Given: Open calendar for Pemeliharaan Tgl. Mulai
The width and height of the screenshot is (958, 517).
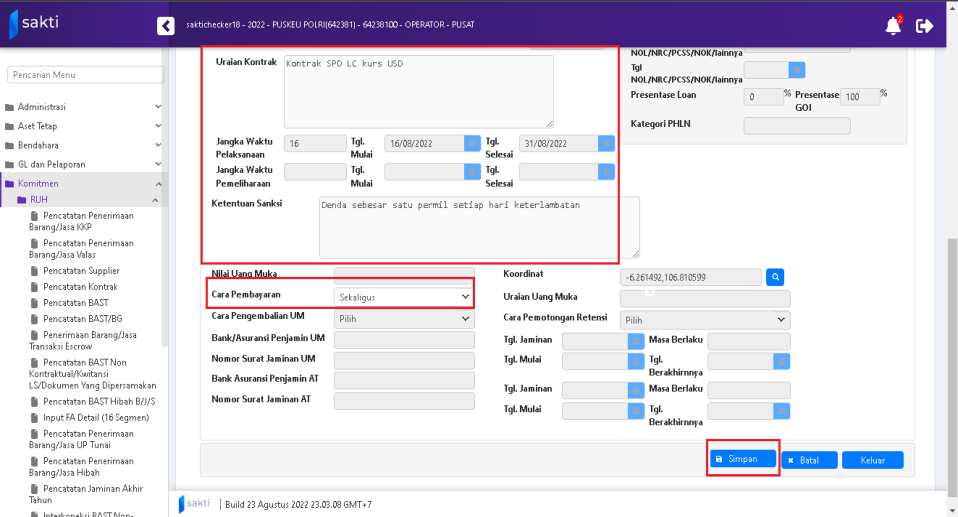Looking at the screenshot, I should [472, 172].
